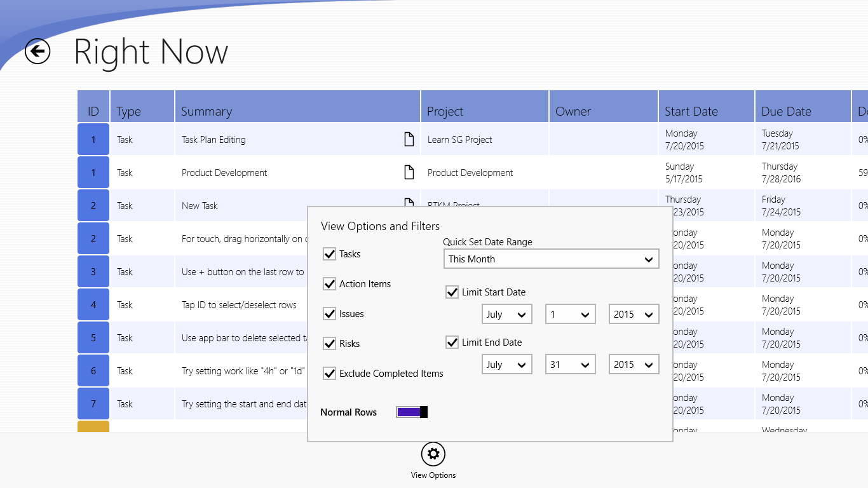Sort by the ID column header
Image resolution: width=868 pixels, height=488 pixels.
[93, 106]
